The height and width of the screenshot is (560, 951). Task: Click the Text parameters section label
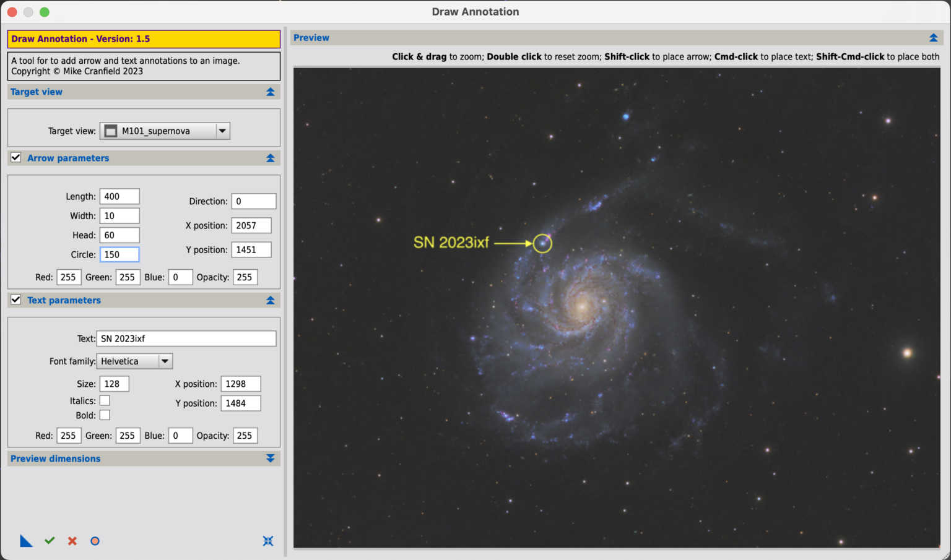pos(64,300)
